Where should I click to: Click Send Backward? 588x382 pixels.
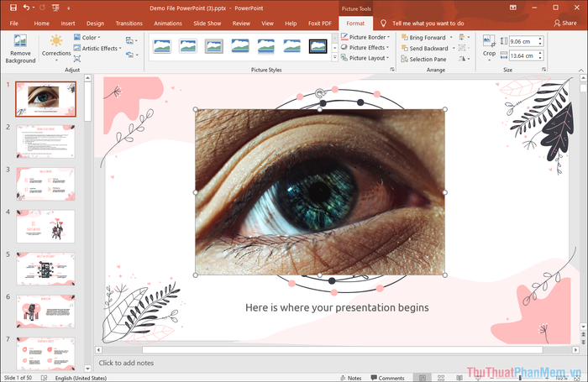pos(425,48)
